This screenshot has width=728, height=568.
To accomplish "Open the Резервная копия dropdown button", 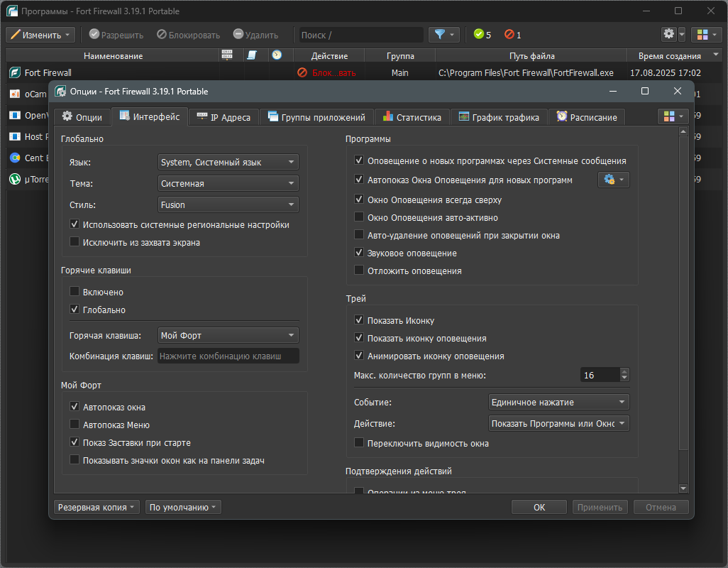I will [x=96, y=507].
